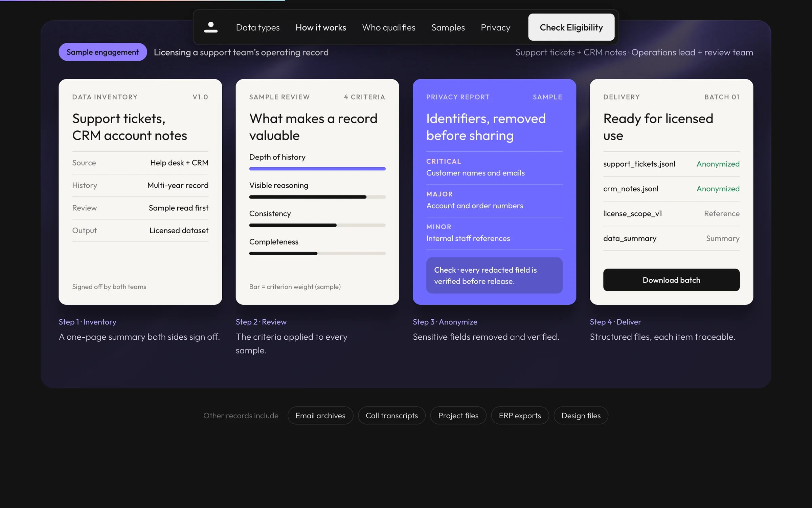Click the Depth of history progress bar
812x508 pixels.
(317, 169)
